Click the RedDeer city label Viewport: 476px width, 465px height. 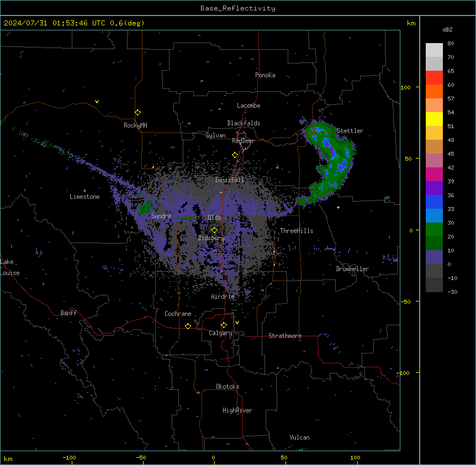(x=243, y=141)
